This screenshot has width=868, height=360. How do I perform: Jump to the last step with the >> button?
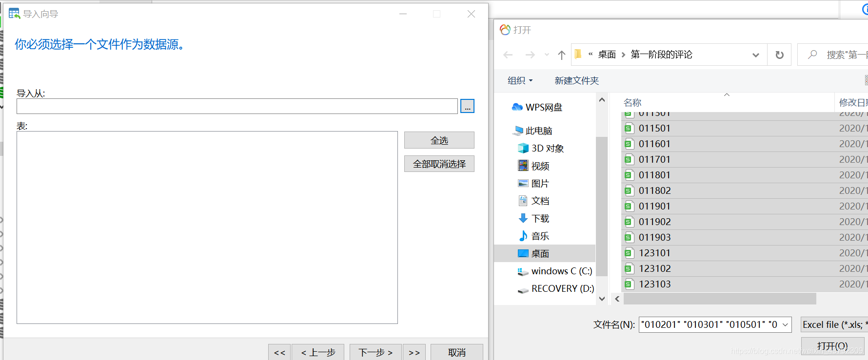coord(414,352)
